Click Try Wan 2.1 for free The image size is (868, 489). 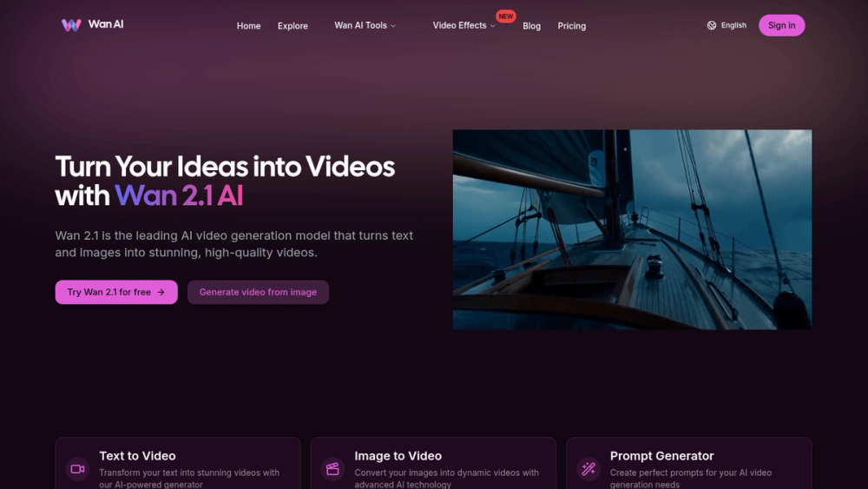point(116,292)
